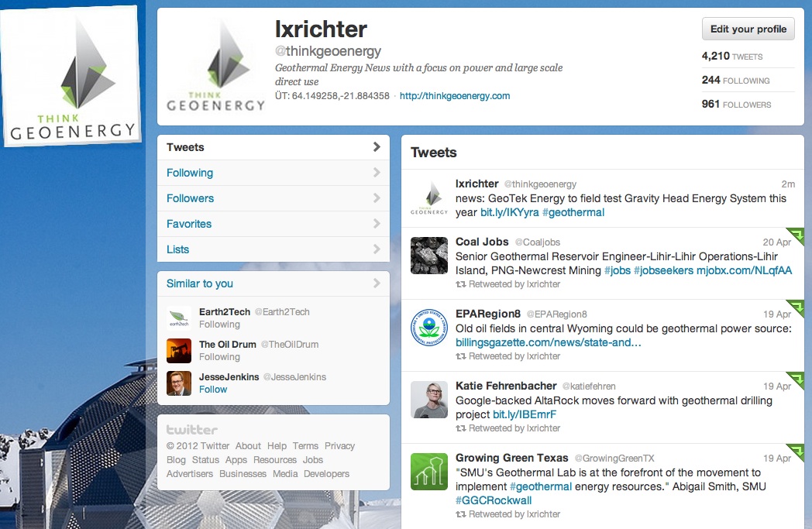Click JesseJenkins profile picture

pyautogui.click(x=179, y=383)
